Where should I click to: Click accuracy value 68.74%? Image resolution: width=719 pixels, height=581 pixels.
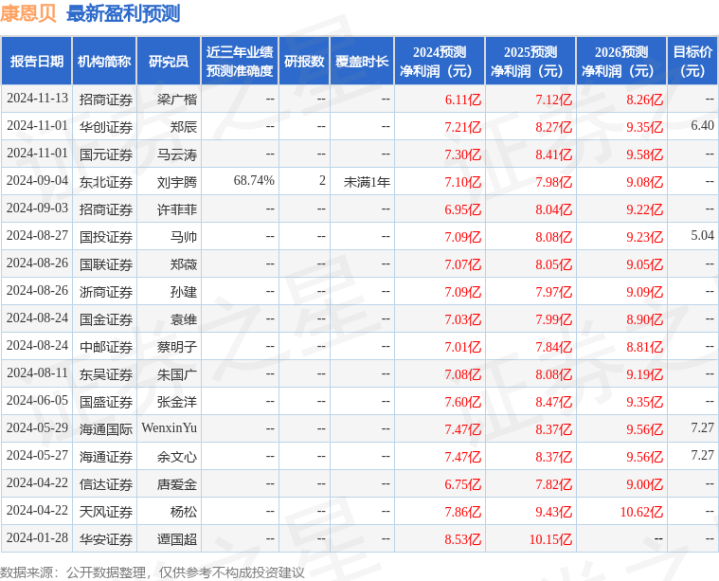[x=254, y=181]
